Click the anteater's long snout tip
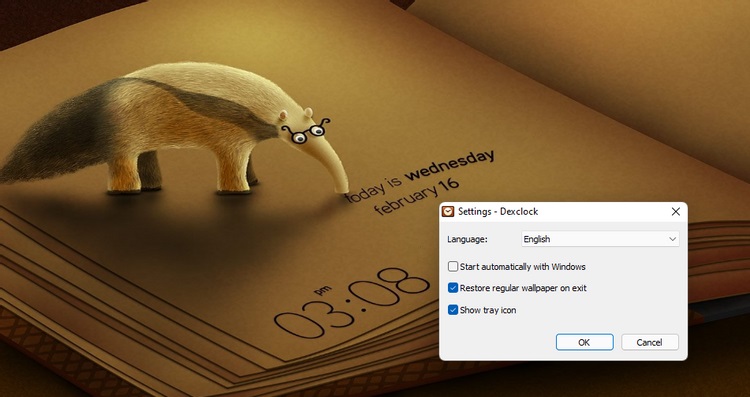Screen dimensions: 750x397 point(342,187)
